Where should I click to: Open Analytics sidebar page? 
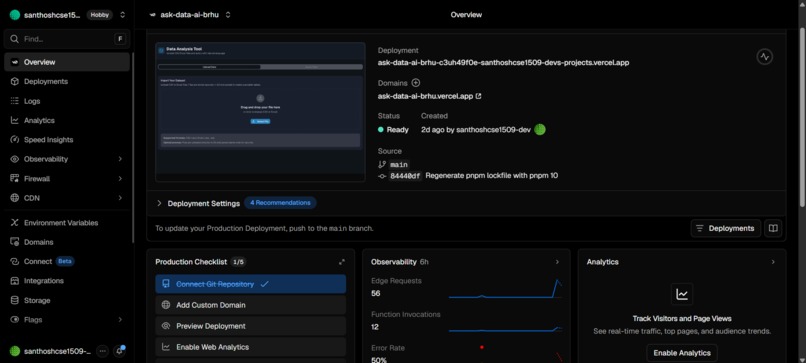pos(67,120)
